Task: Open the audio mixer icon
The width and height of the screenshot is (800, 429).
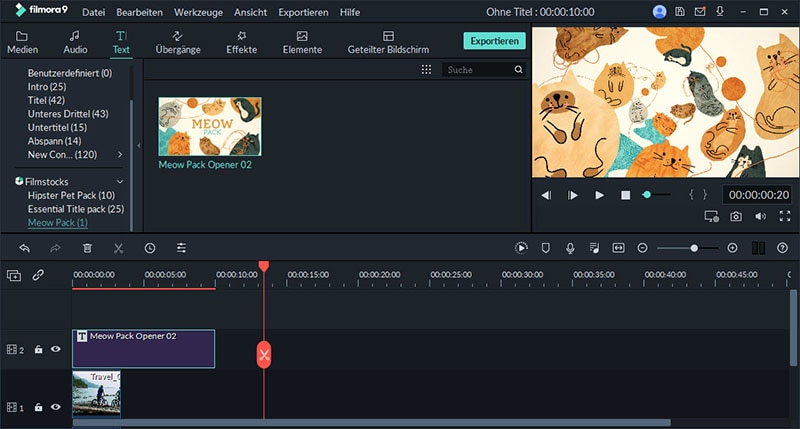Action: tap(594, 248)
